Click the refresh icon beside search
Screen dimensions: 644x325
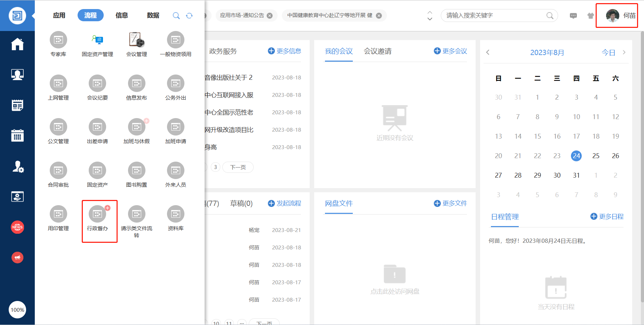click(189, 16)
